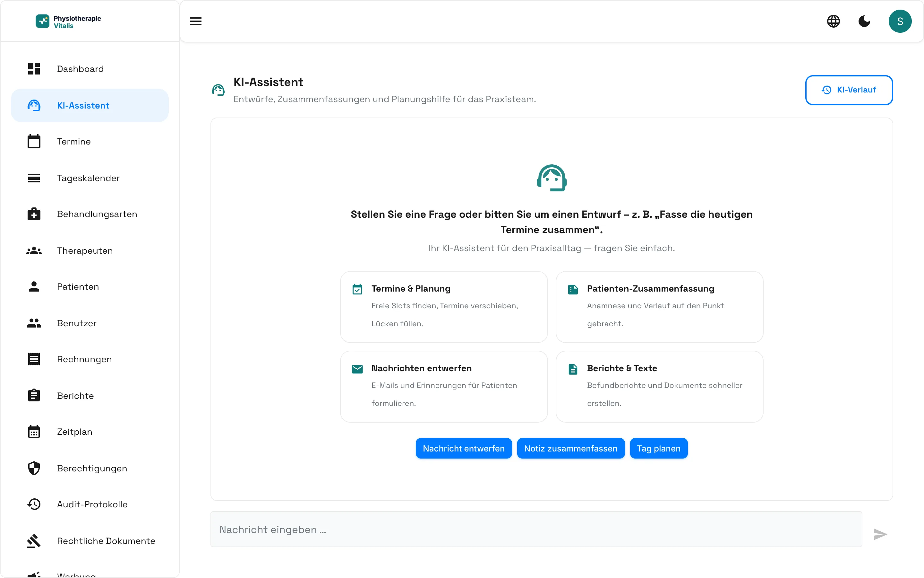
Task: Click the Rechnungen receipt icon
Action: [34, 359]
